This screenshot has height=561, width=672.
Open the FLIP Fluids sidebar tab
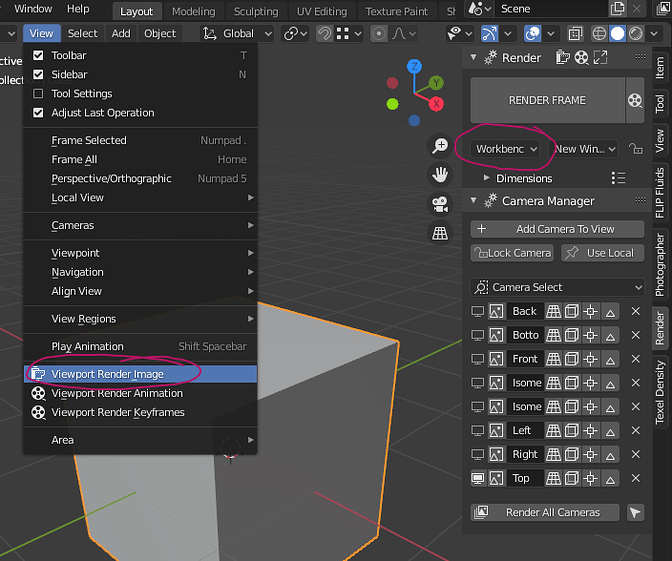click(660, 193)
